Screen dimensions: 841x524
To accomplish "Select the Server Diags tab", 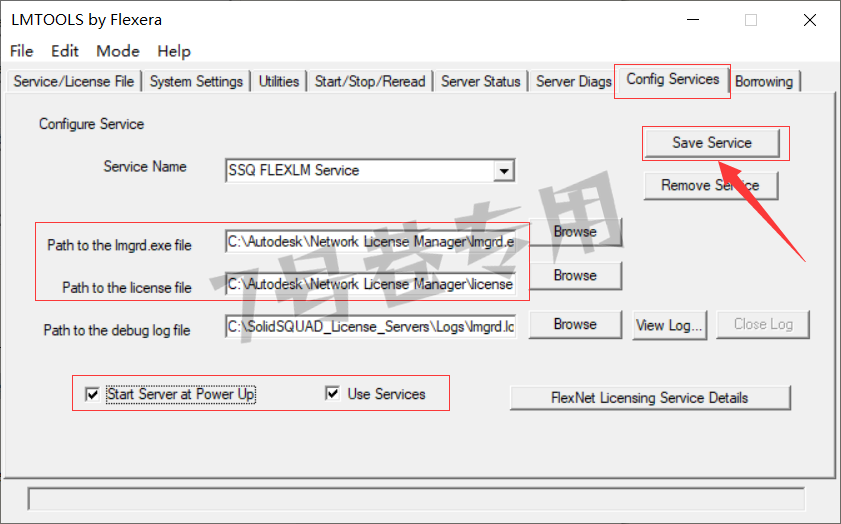I will coord(573,82).
